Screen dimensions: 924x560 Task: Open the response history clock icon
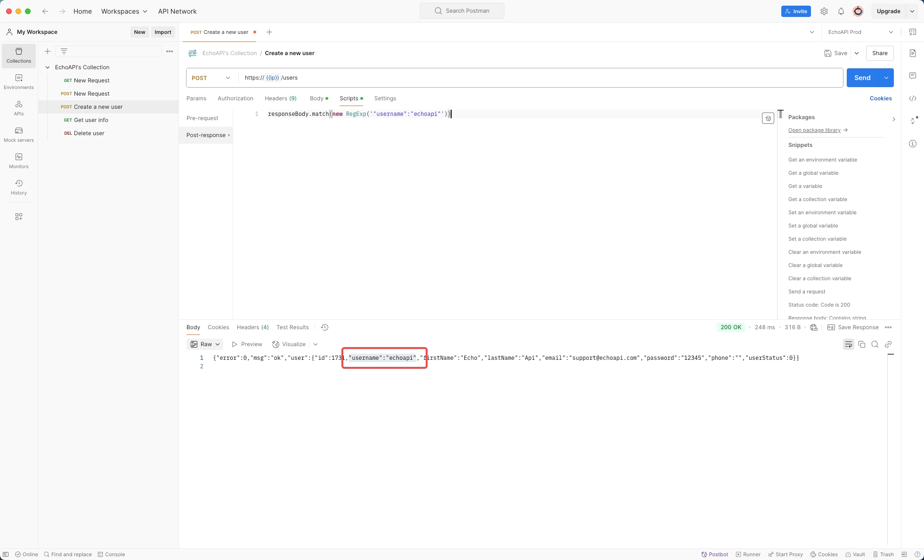click(324, 327)
